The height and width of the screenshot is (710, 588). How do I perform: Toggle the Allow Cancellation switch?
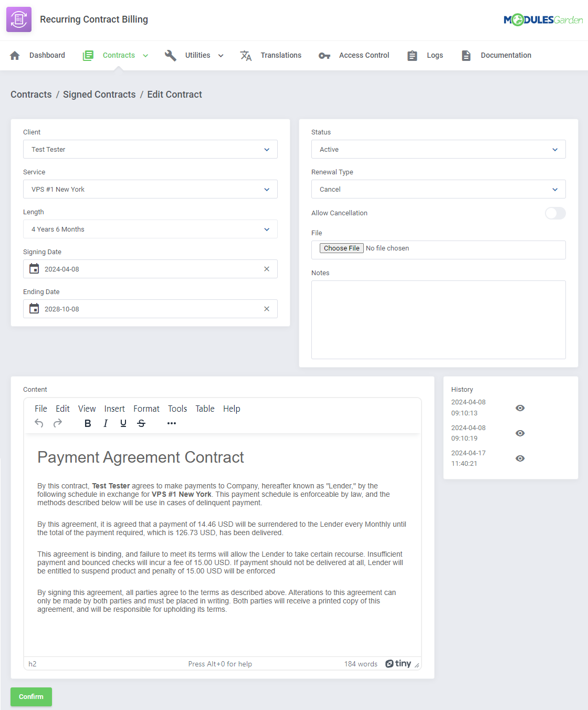pyautogui.click(x=555, y=213)
